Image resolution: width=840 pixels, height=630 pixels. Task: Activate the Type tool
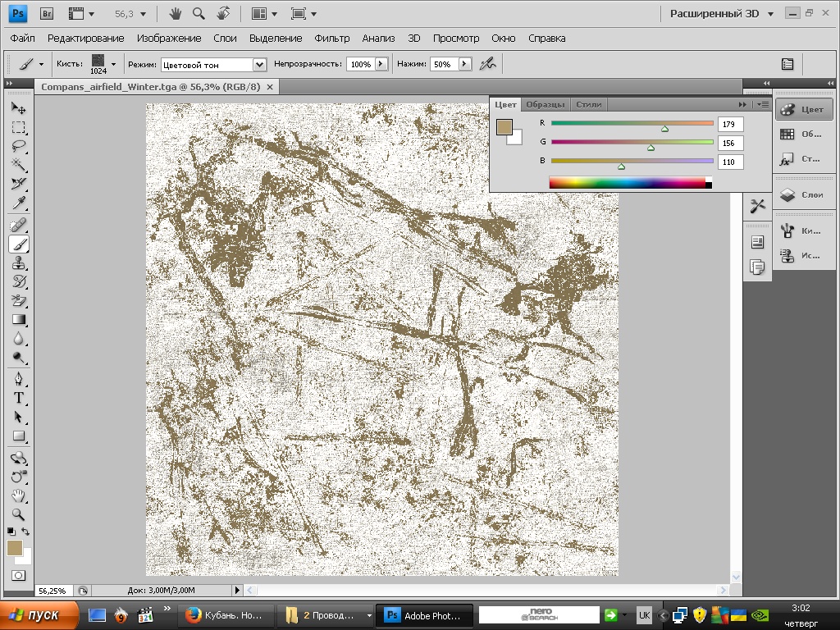[19, 397]
